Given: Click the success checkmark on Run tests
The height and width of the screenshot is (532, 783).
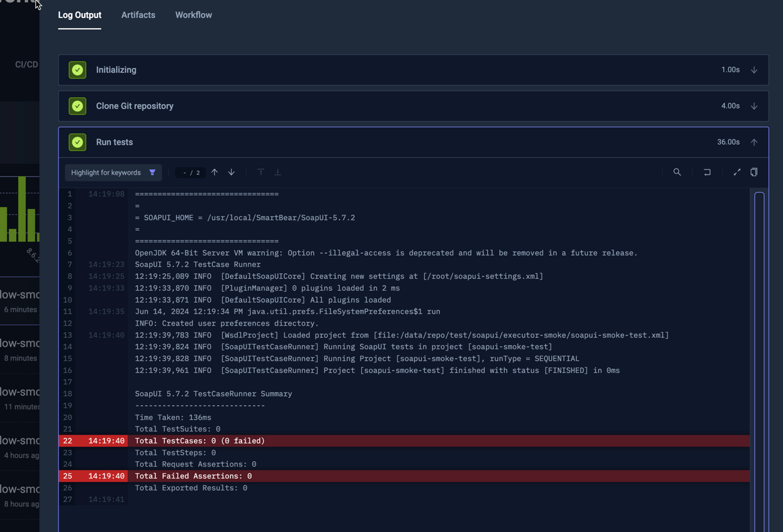Looking at the screenshot, I should pyautogui.click(x=77, y=142).
